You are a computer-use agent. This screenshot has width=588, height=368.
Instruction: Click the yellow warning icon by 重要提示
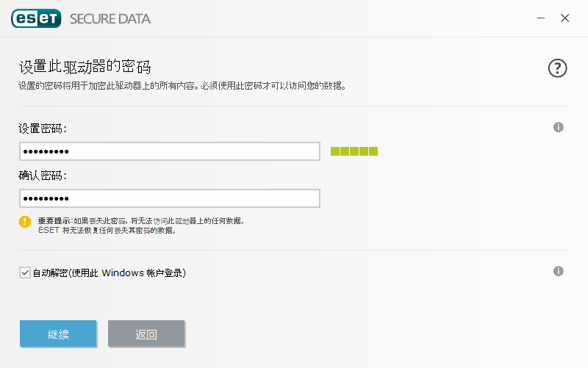pyautogui.click(x=25, y=222)
